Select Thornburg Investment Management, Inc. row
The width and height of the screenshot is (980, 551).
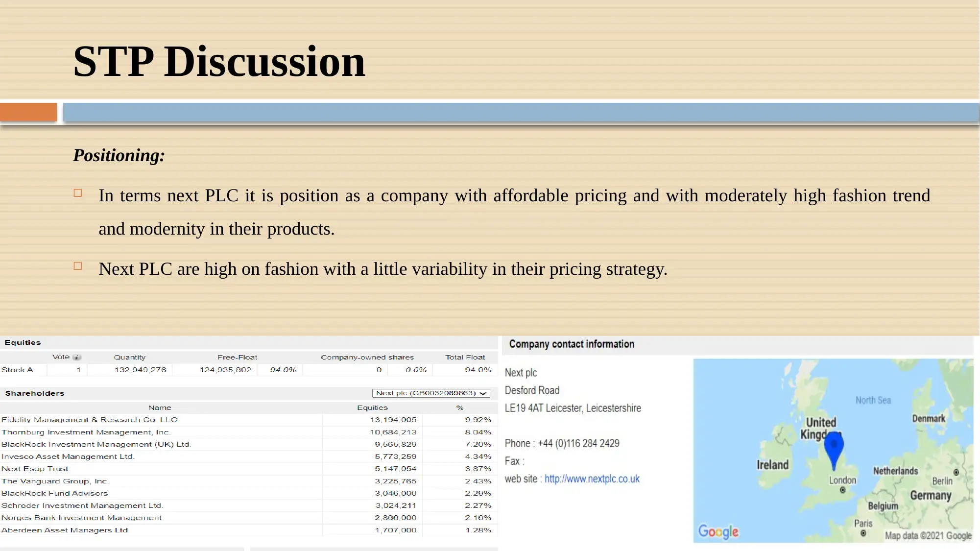249,432
